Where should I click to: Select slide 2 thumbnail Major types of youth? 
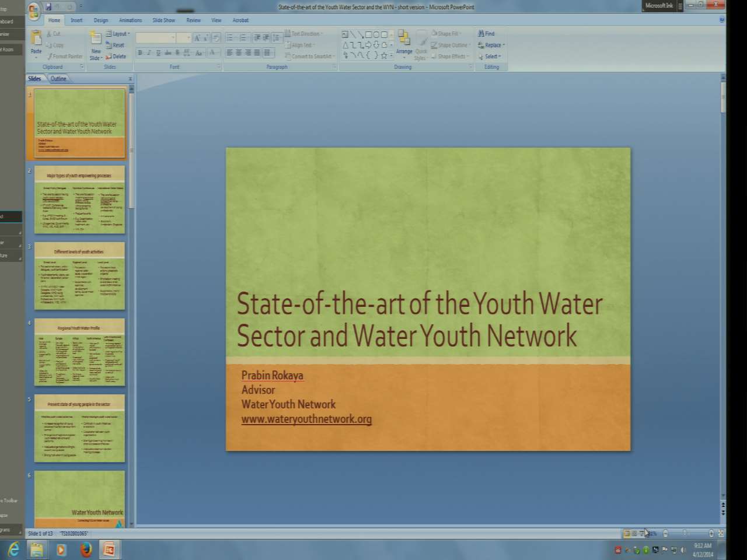coord(79,199)
